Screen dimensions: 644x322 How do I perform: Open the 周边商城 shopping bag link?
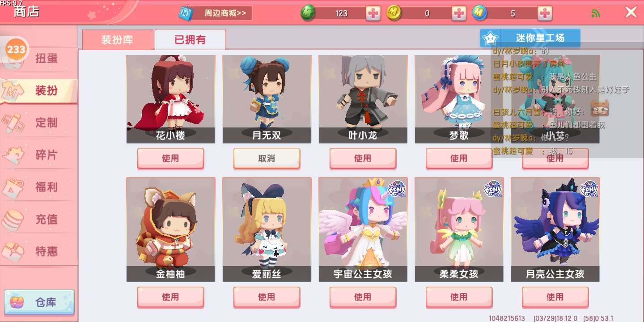point(215,13)
